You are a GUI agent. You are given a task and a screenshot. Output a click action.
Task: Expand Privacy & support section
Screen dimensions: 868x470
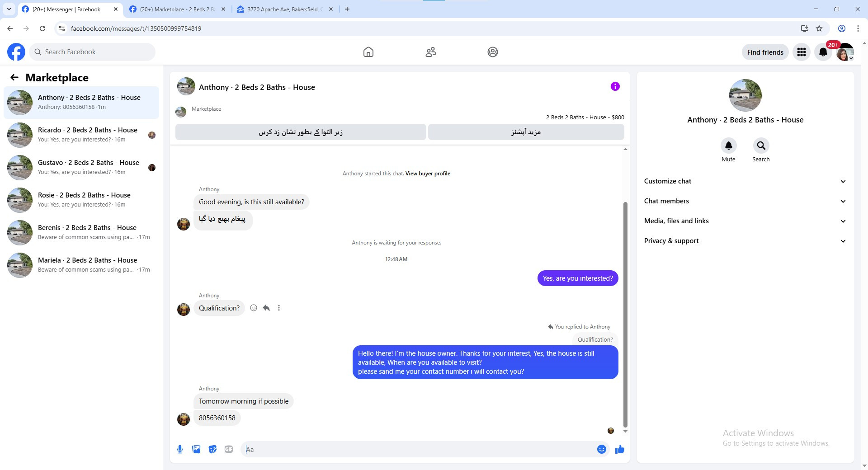pos(745,241)
